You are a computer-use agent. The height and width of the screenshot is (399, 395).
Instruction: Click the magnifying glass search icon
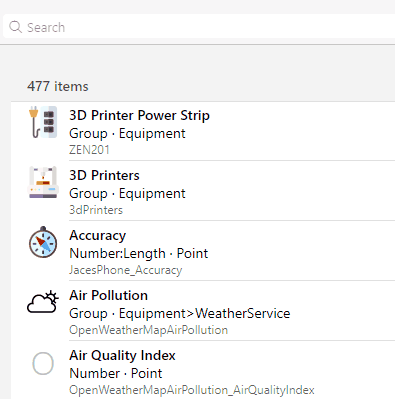click(x=15, y=27)
